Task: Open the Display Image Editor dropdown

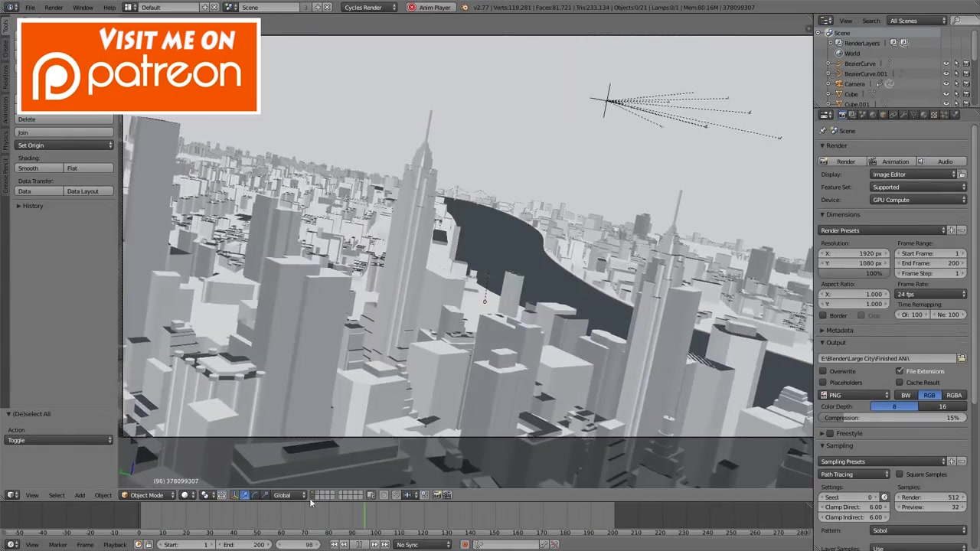Action: tap(914, 174)
